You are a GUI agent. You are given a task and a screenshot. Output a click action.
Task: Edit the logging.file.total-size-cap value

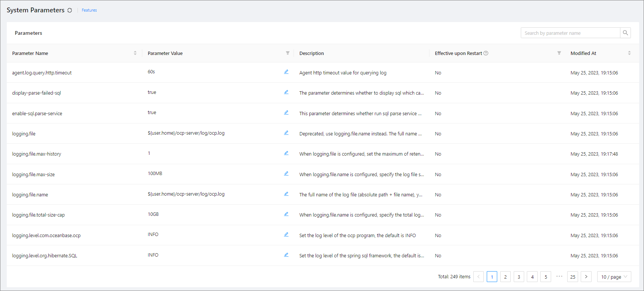pos(286,214)
